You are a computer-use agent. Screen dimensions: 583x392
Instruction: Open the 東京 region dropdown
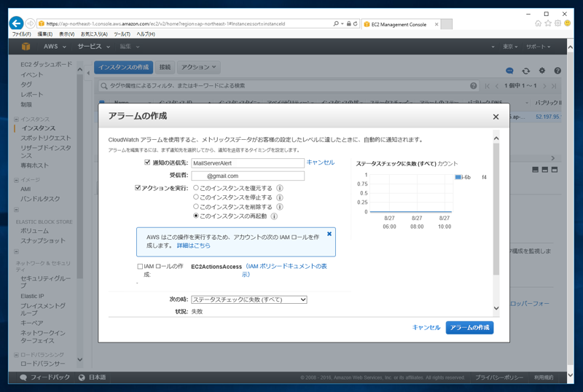(509, 47)
